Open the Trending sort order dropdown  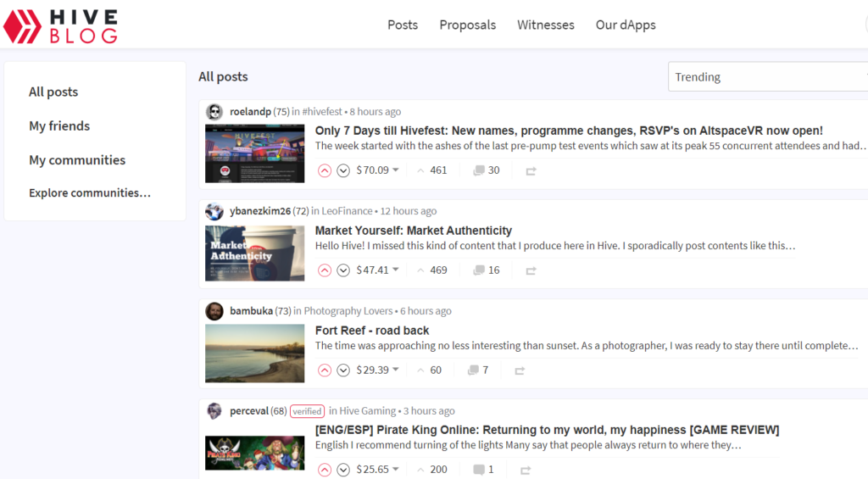click(768, 77)
